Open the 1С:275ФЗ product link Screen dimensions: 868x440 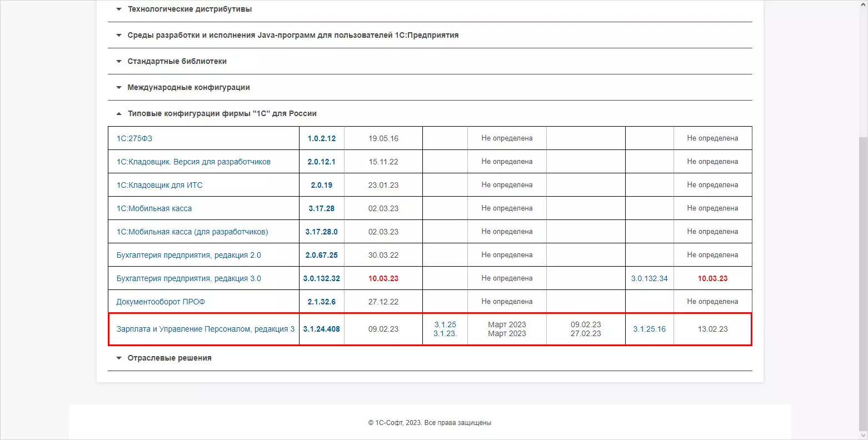click(x=134, y=138)
